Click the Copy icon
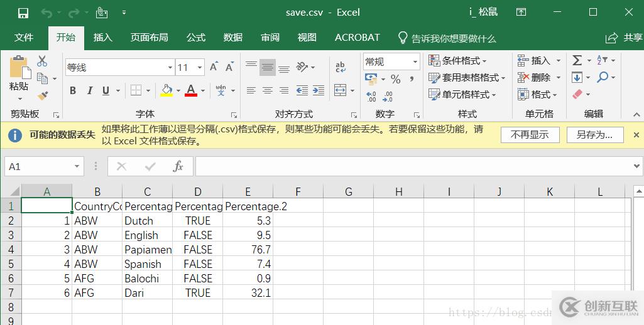 (42, 78)
